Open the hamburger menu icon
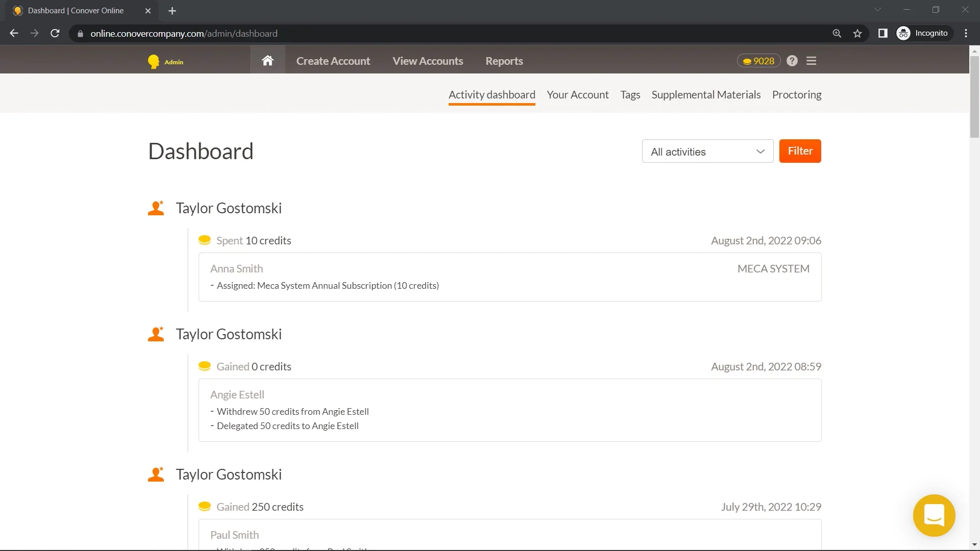The height and width of the screenshot is (551, 980). click(811, 61)
